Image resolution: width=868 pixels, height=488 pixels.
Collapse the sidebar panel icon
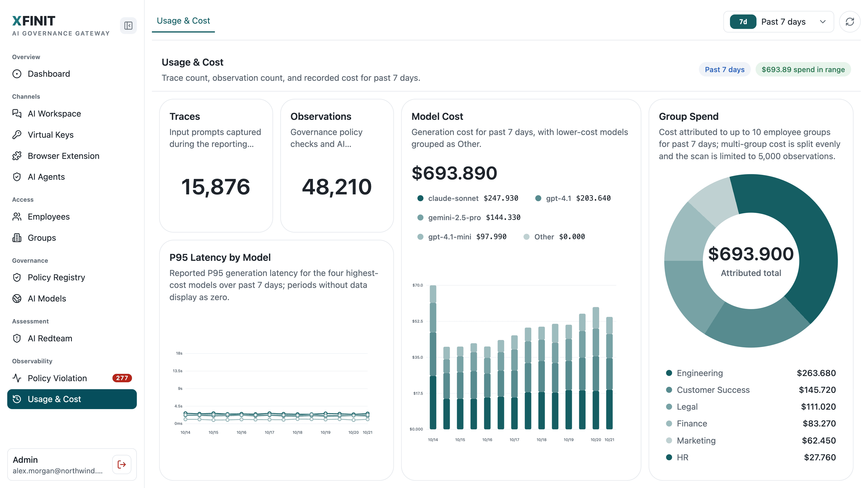click(x=128, y=25)
